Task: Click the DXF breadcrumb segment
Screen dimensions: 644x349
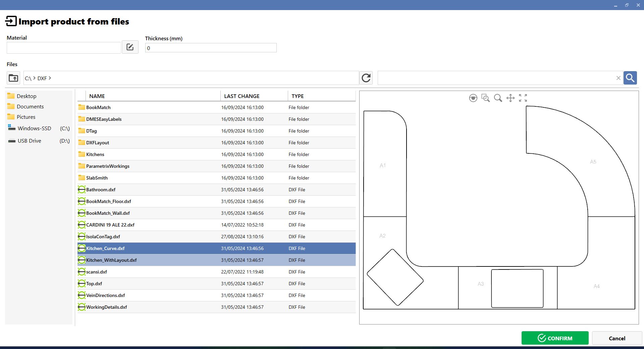Action: pyautogui.click(x=42, y=78)
